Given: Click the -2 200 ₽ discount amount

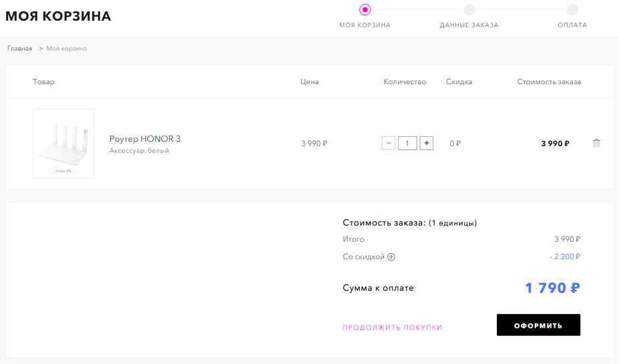Looking at the screenshot, I should pyautogui.click(x=565, y=256).
